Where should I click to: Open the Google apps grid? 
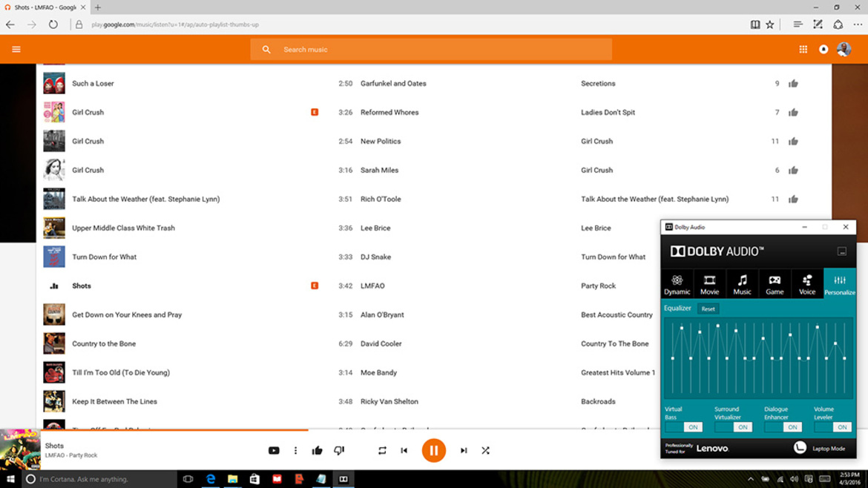(x=803, y=49)
